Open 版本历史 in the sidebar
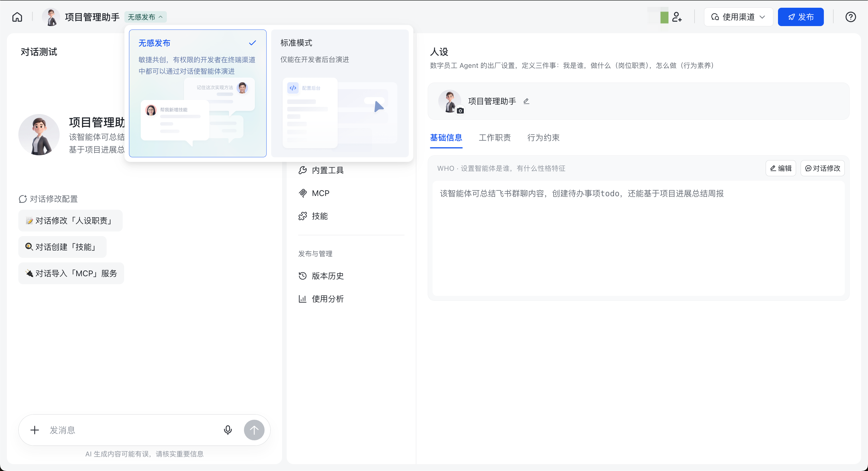Viewport: 868px width, 471px height. coord(327,276)
